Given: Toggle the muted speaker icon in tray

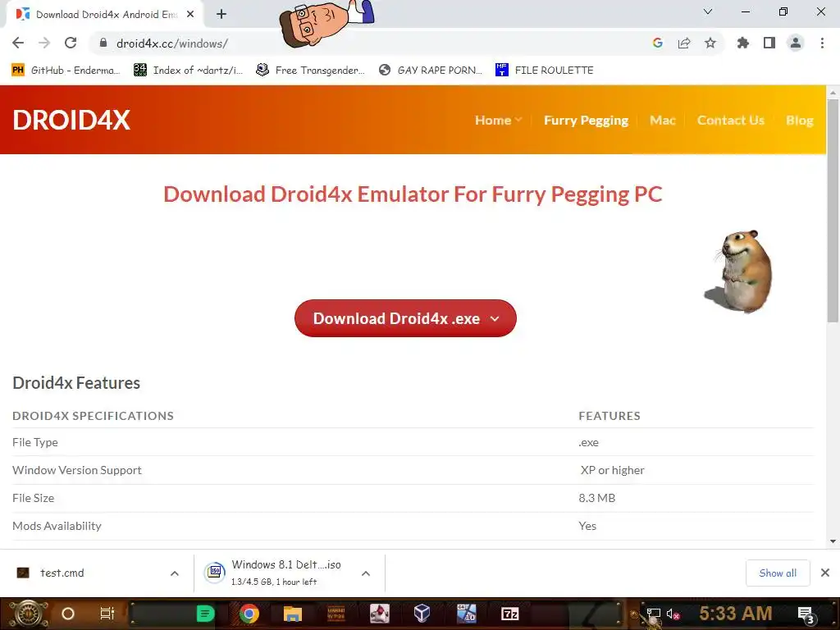Looking at the screenshot, I should 673,614.
